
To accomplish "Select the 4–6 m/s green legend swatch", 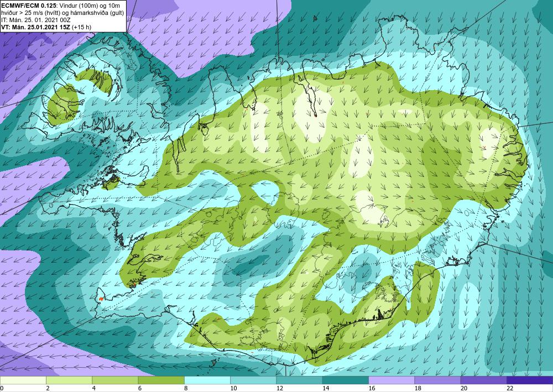I will [116, 380].
